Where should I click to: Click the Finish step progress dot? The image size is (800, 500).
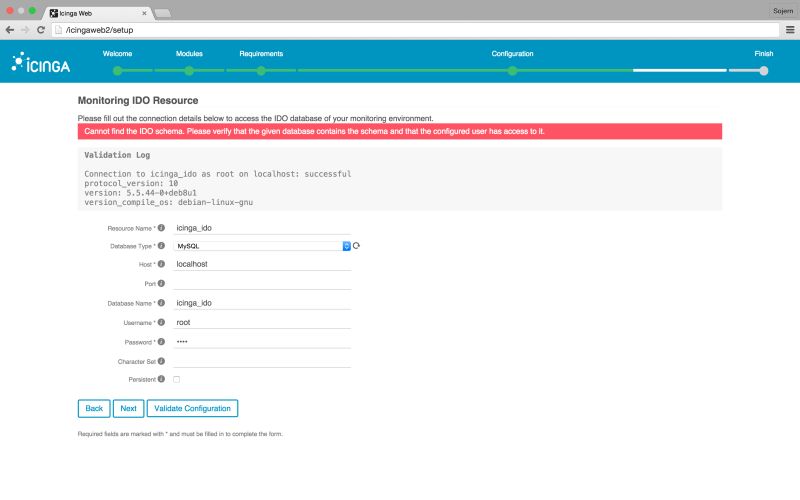click(x=764, y=71)
